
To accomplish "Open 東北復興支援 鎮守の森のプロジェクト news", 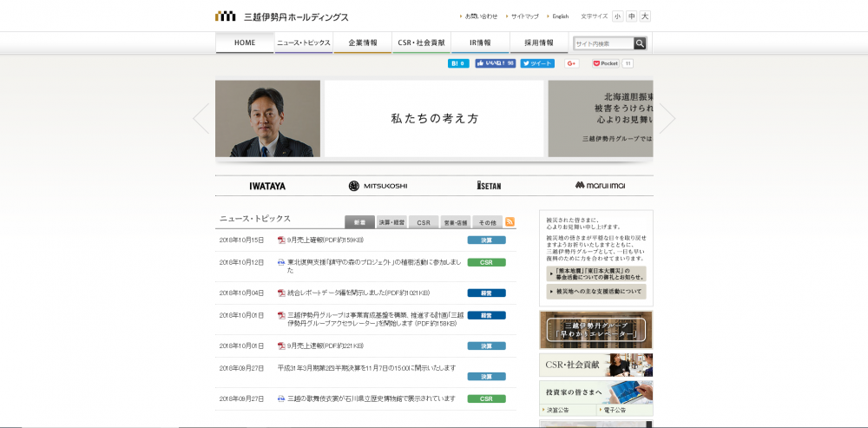I will point(374,267).
